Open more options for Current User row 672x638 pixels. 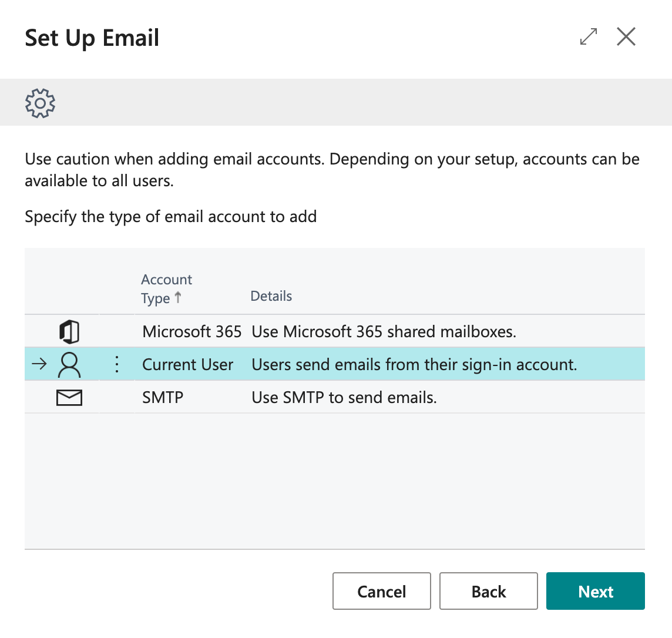pyautogui.click(x=116, y=364)
